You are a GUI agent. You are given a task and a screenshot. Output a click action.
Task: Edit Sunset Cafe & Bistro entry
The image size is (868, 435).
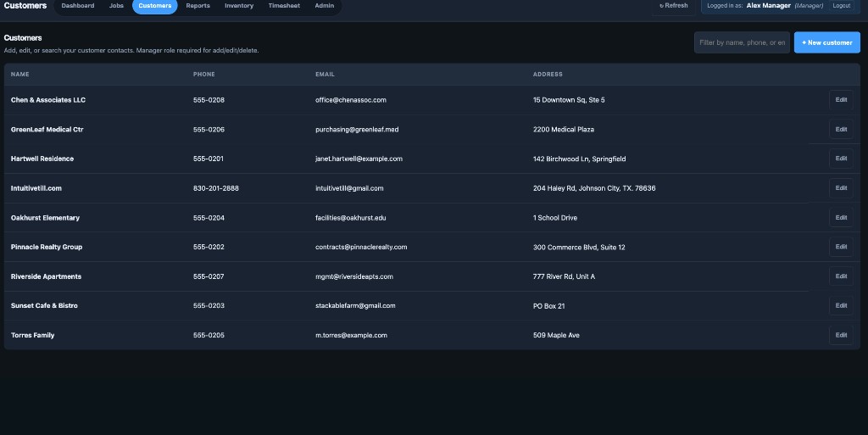pyautogui.click(x=841, y=305)
